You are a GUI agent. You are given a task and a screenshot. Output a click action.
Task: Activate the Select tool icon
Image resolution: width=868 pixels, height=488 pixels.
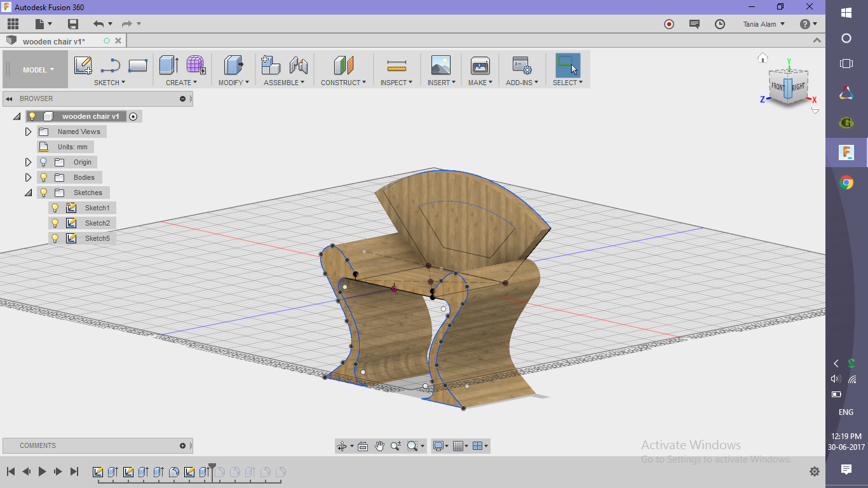(567, 65)
